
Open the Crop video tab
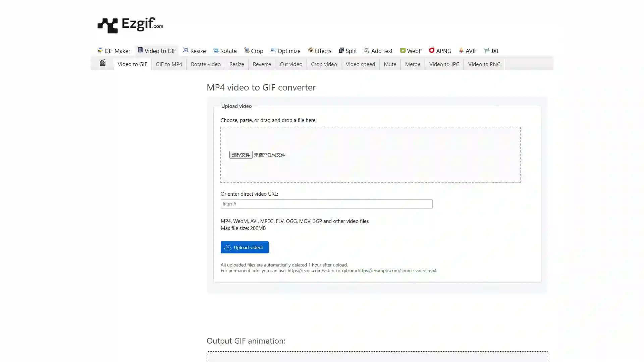pos(324,64)
